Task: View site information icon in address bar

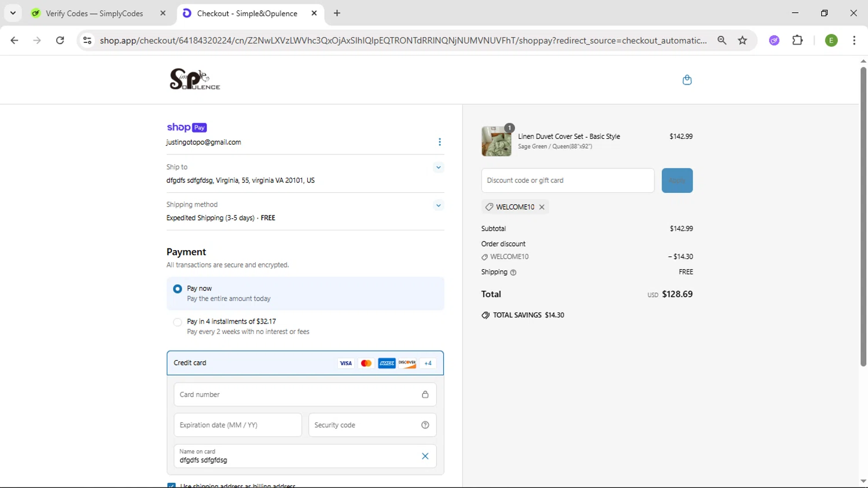Action: tap(87, 41)
